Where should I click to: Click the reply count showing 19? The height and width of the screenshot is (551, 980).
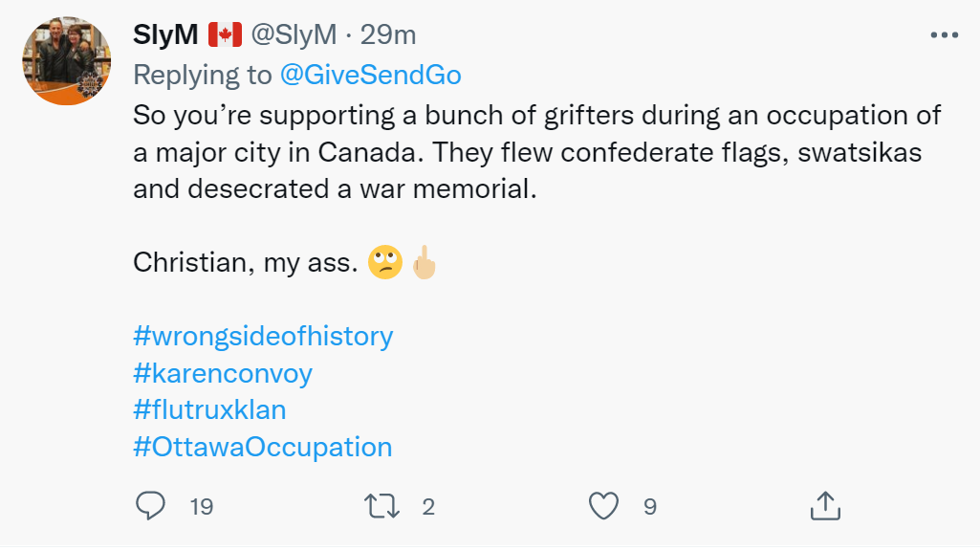click(202, 507)
